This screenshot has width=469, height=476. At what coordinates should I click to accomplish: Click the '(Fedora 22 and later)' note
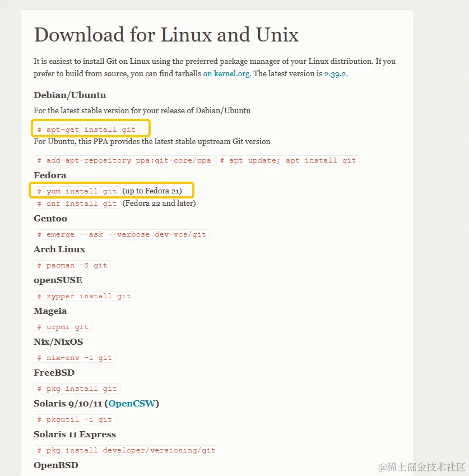point(159,203)
